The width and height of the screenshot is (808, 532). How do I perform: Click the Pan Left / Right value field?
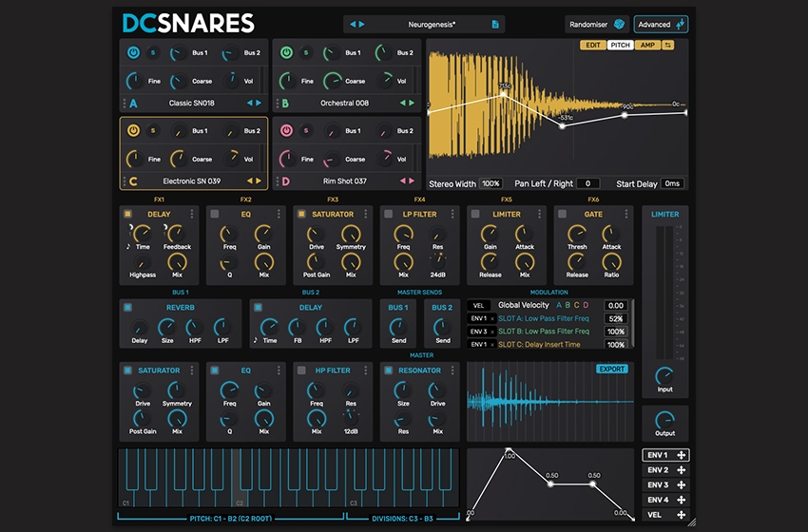pos(587,184)
